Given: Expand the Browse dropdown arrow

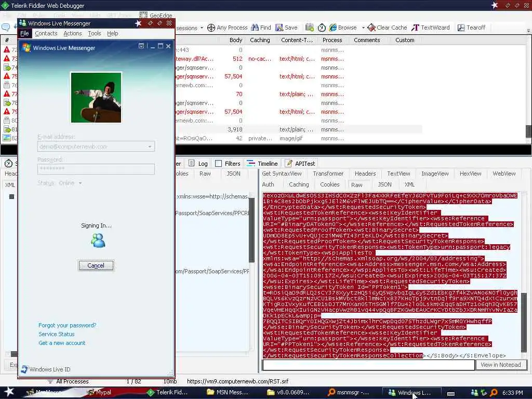Looking at the screenshot, I should pos(363,28).
